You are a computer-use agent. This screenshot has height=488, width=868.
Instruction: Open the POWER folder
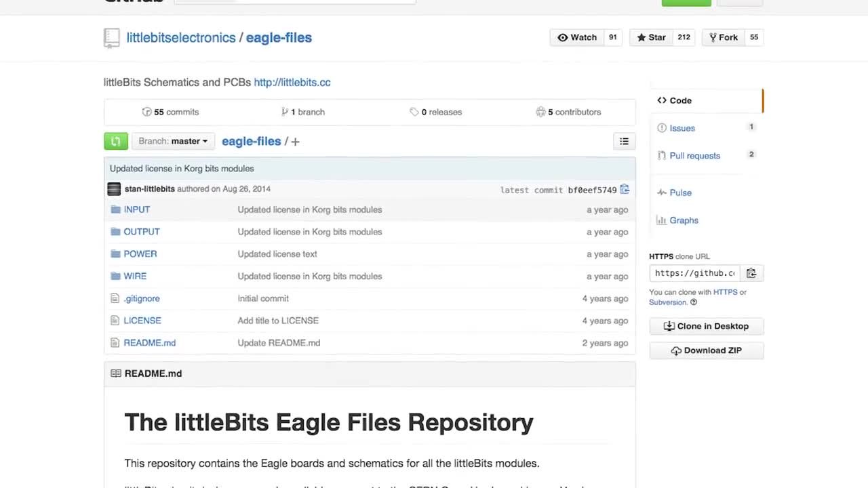[140, 254]
